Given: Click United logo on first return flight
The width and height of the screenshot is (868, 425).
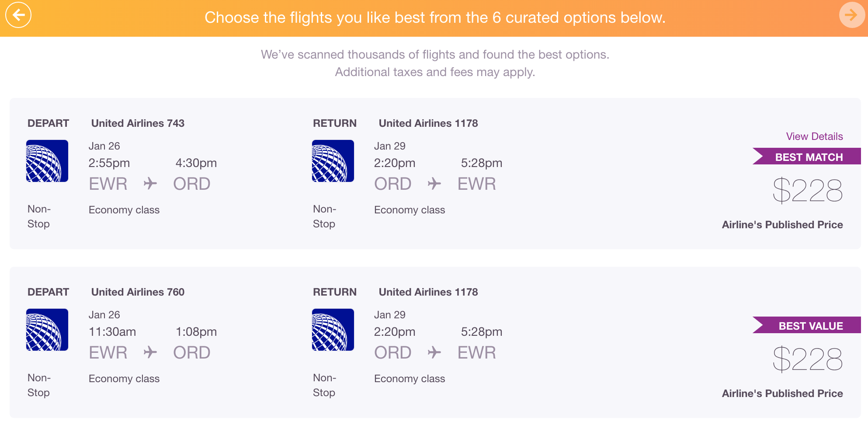Looking at the screenshot, I should click(x=333, y=161).
